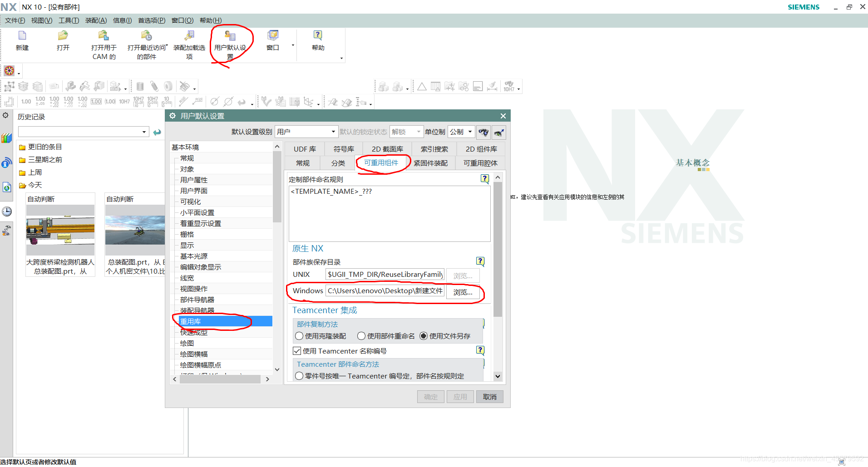
Task: Click the 10H7 fit tolerance icon at toolbar end
Action: coord(509,86)
